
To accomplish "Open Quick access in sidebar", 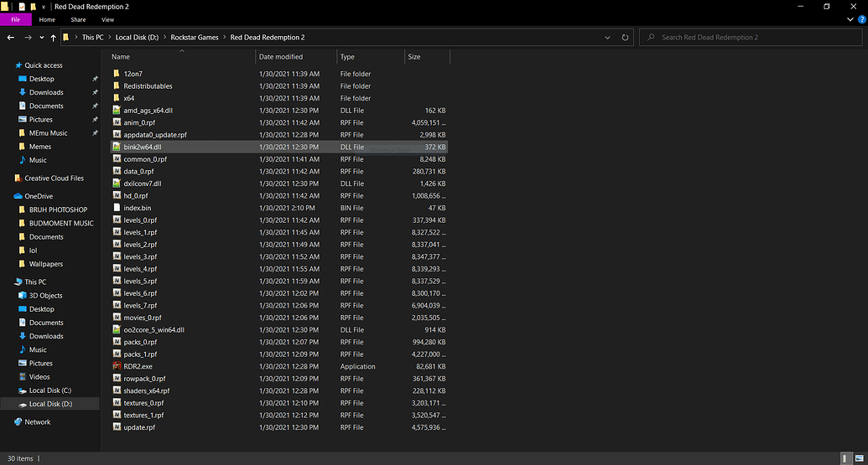I will click(x=43, y=65).
